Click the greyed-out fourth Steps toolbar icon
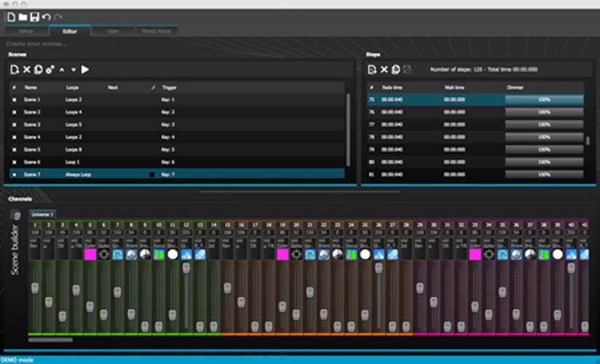The width and height of the screenshot is (600, 364). click(408, 70)
